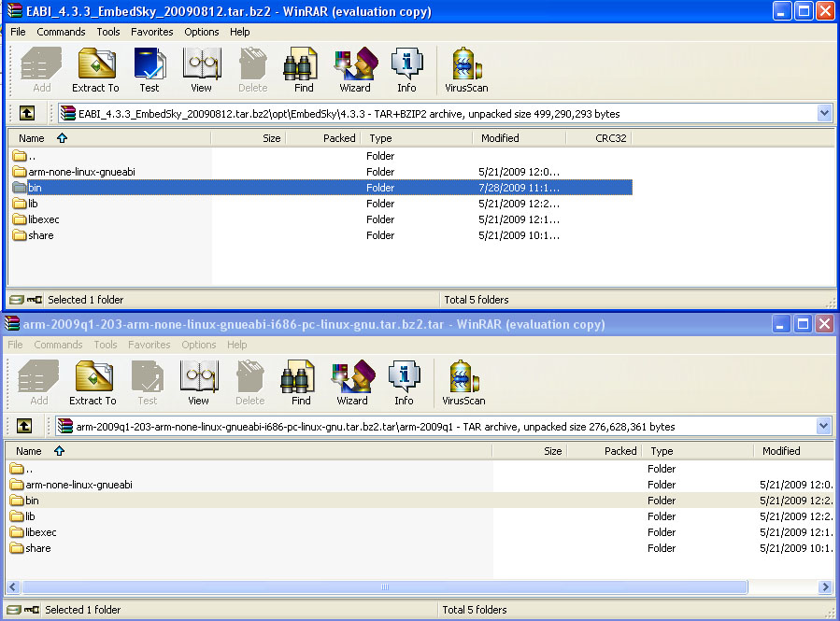This screenshot has width=840, height=621.
Task: Expand address path dropdown in arm-2009q1 window
Action: (x=824, y=426)
